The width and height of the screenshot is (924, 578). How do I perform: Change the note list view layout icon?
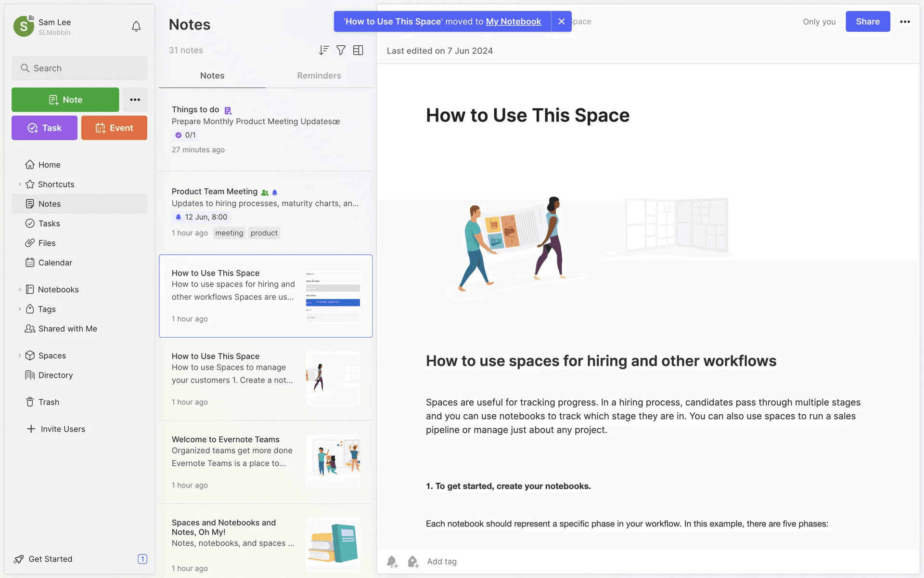coord(358,50)
